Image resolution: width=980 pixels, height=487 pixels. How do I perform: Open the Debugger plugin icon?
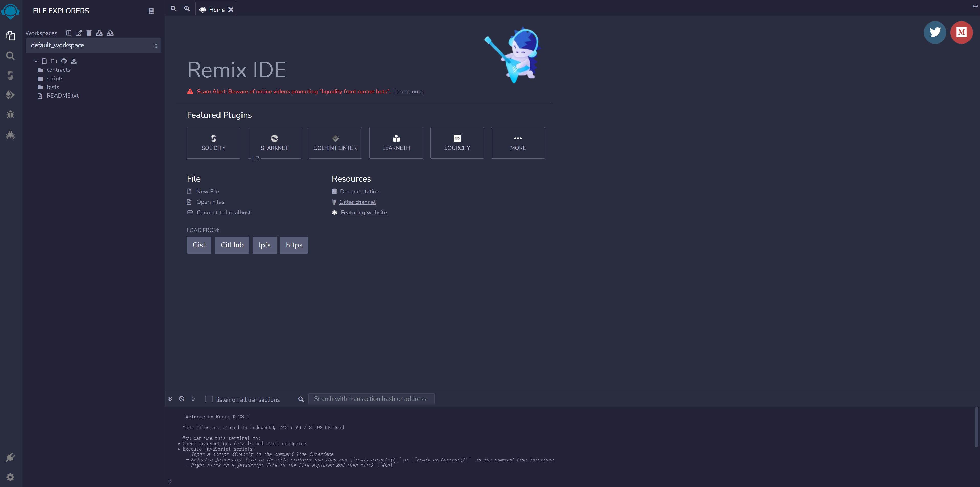[10, 115]
